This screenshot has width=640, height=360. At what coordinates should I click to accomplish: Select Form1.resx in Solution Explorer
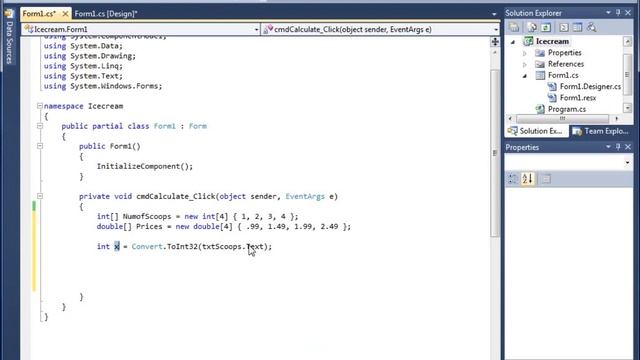pyautogui.click(x=578, y=98)
